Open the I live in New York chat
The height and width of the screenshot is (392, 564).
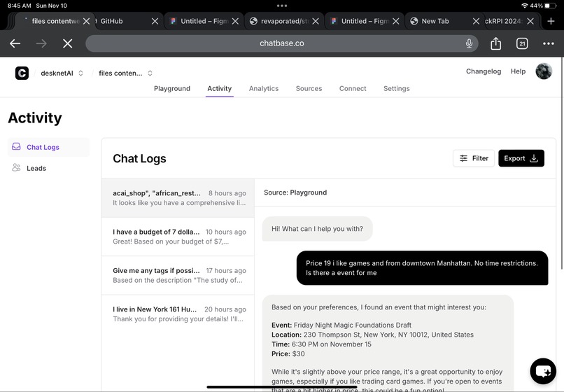(x=178, y=314)
